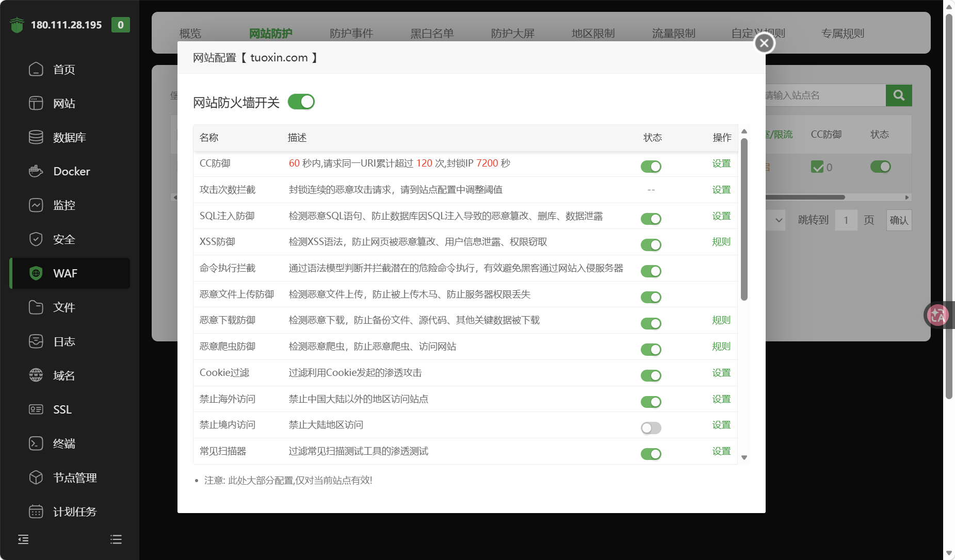Open the 安全 shield icon
The height and width of the screenshot is (560, 955).
(x=36, y=239)
